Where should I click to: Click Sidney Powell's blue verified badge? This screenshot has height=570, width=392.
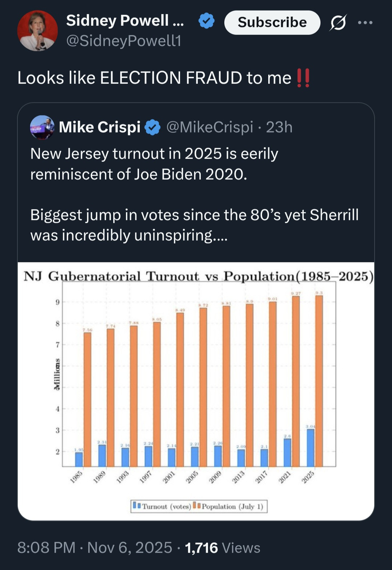(x=206, y=21)
